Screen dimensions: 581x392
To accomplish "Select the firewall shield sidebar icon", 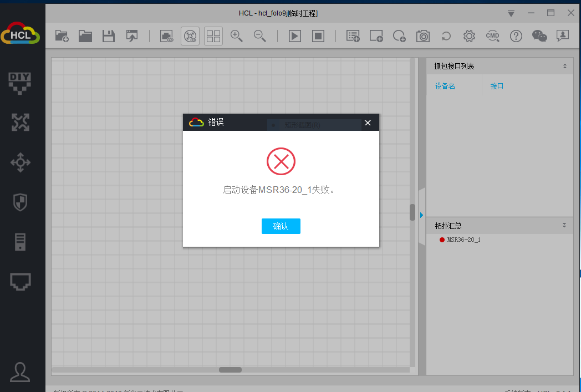I will [x=20, y=202].
